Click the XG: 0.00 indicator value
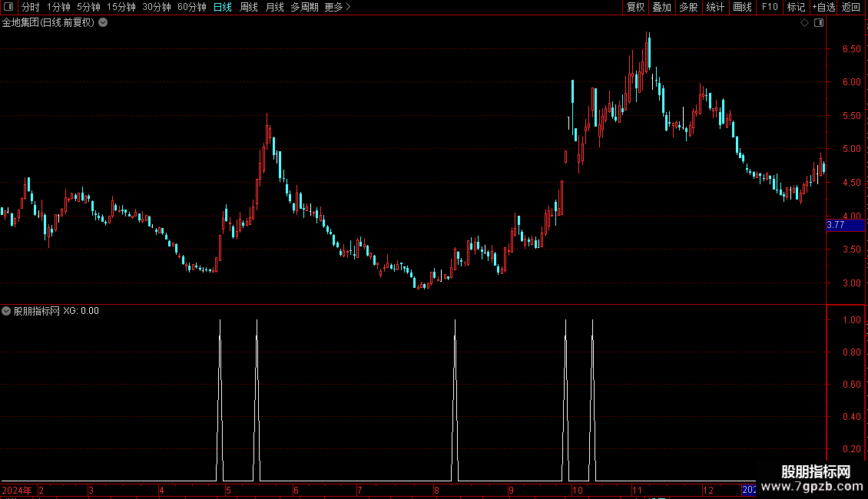 81,311
